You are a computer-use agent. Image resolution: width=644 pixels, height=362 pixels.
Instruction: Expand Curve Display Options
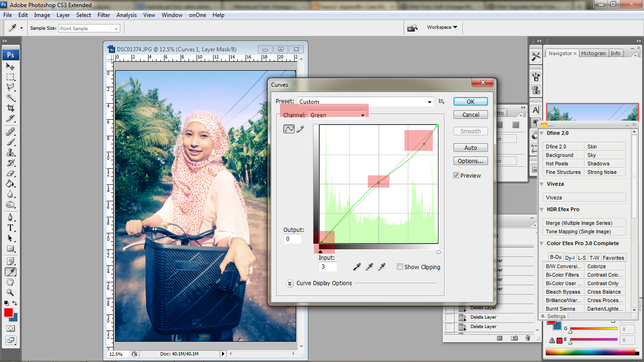290,283
